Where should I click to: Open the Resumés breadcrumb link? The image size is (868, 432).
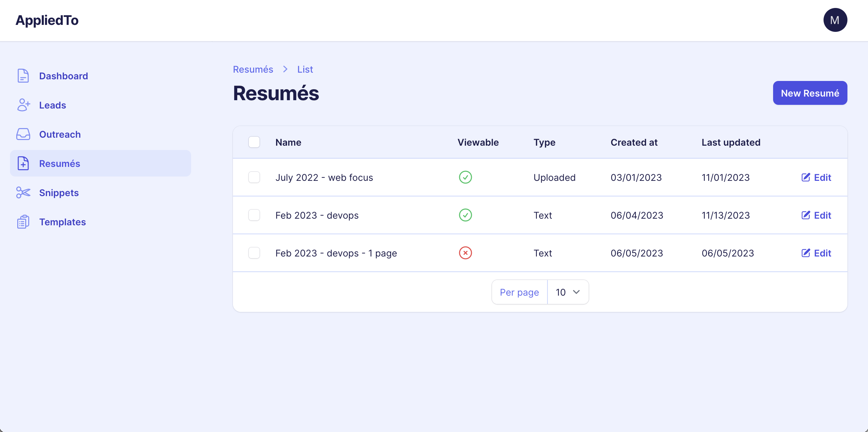[253, 69]
